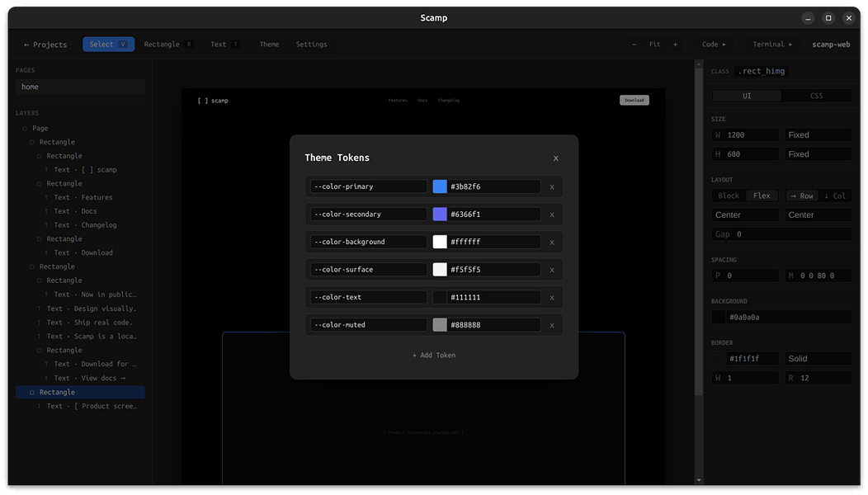Select the home page
Image resolution: width=868 pixels, height=495 pixels.
(x=80, y=87)
